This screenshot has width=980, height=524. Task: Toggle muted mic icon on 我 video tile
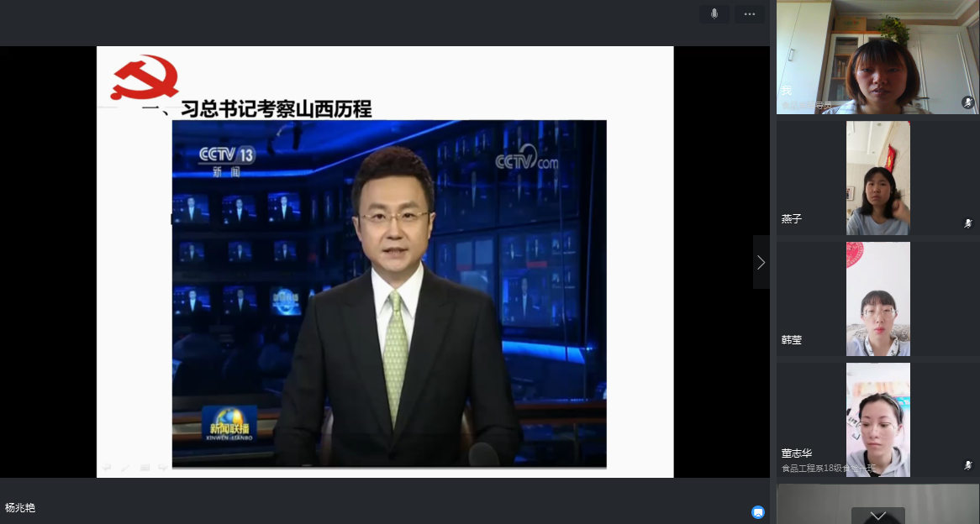[x=967, y=102]
